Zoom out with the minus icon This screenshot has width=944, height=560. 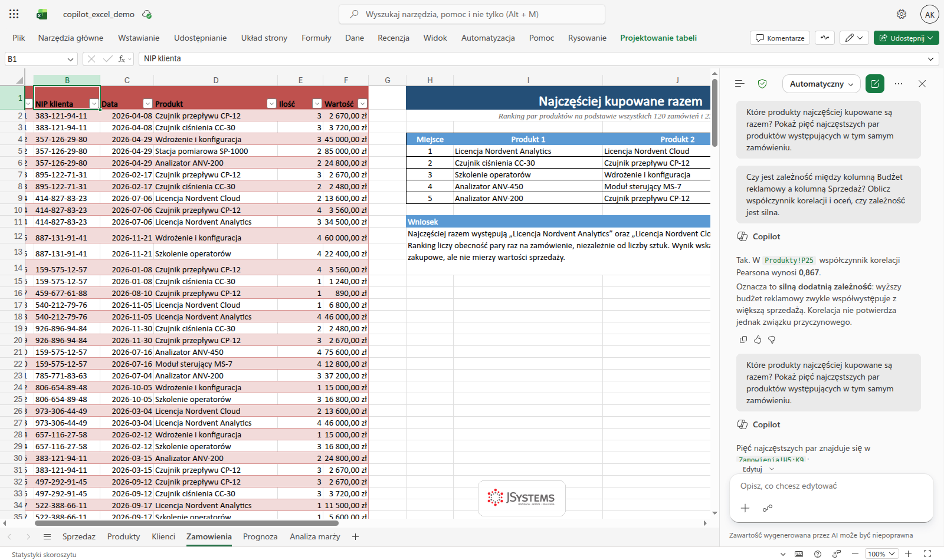[855, 554]
